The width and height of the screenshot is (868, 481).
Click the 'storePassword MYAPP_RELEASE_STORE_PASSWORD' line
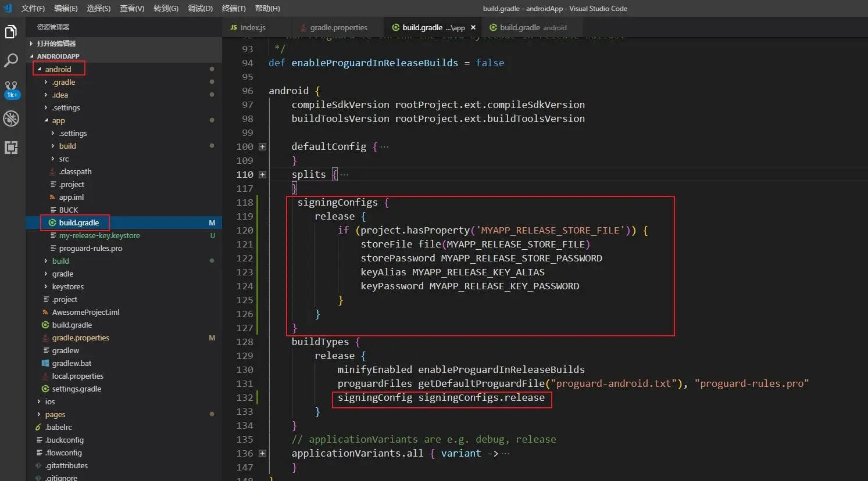[x=481, y=259]
